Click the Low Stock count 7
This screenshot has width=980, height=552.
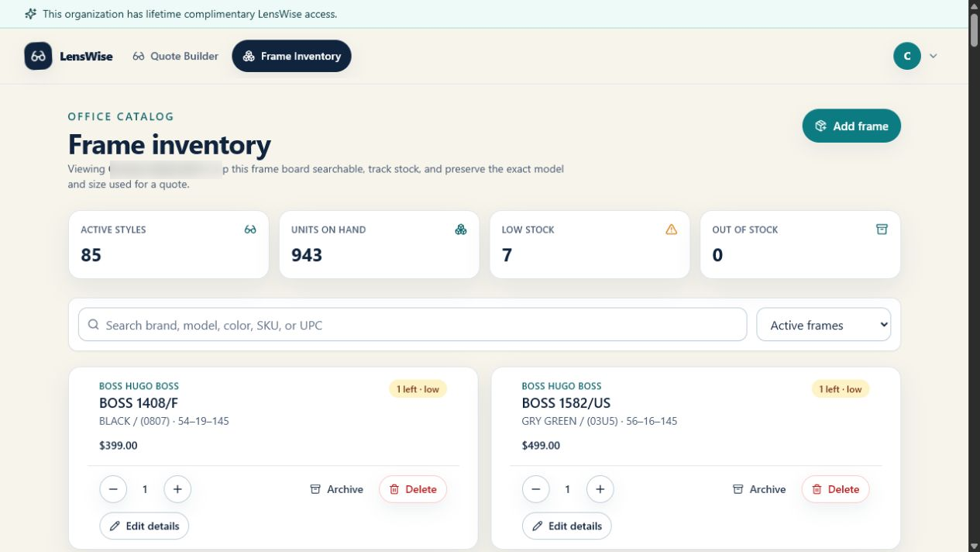click(x=507, y=255)
